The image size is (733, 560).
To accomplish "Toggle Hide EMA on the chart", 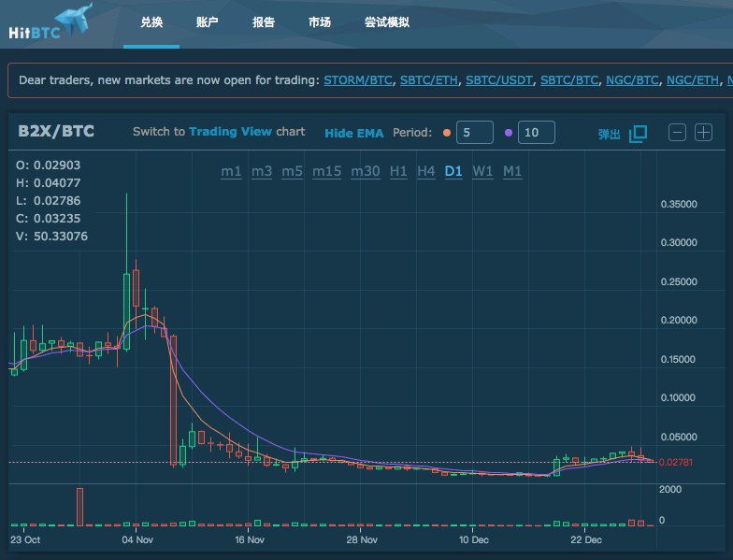I will [353, 133].
